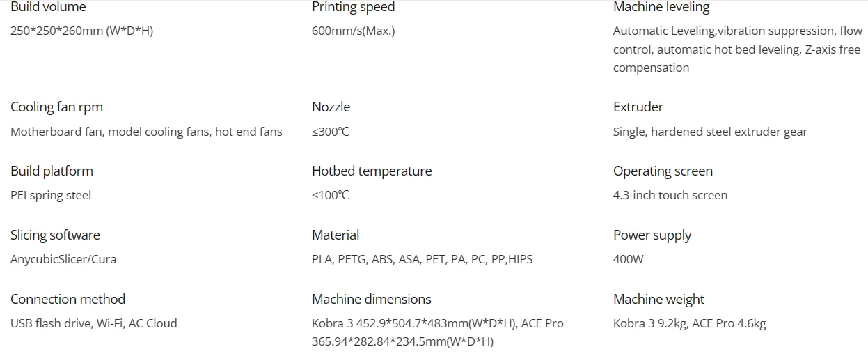
Task: Click the Build volume heading
Action: [48, 8]
